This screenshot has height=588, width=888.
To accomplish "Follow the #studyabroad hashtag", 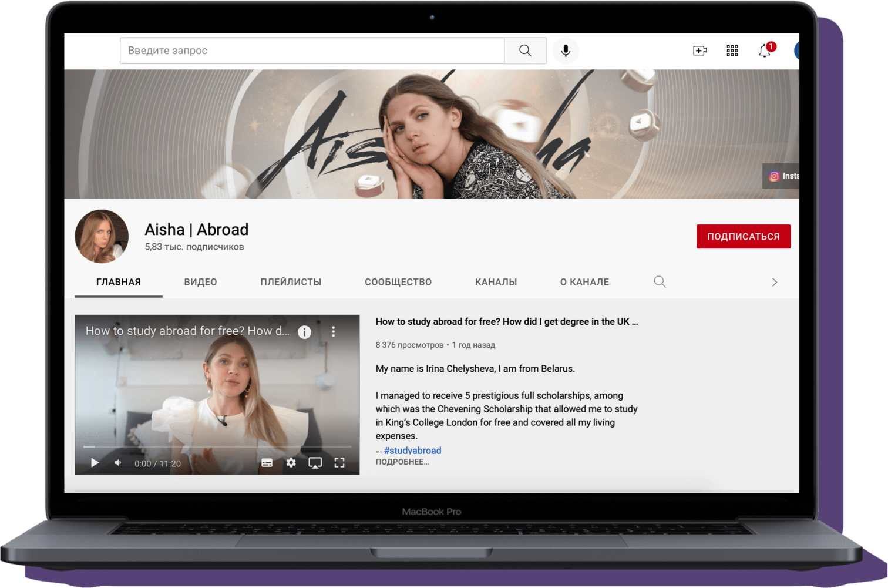I will click(x=412, y=451).
